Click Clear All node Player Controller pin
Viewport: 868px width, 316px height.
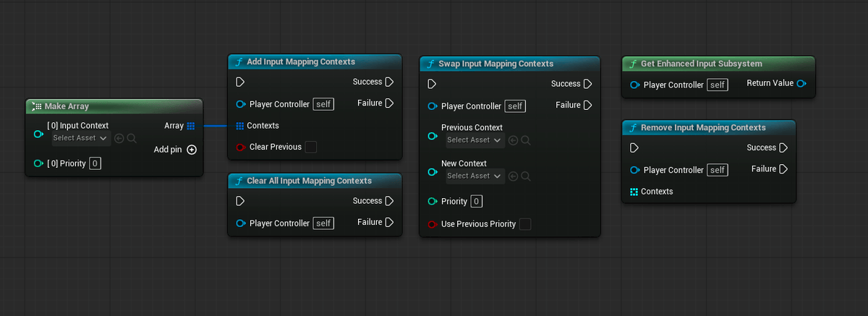click(241, 223)
